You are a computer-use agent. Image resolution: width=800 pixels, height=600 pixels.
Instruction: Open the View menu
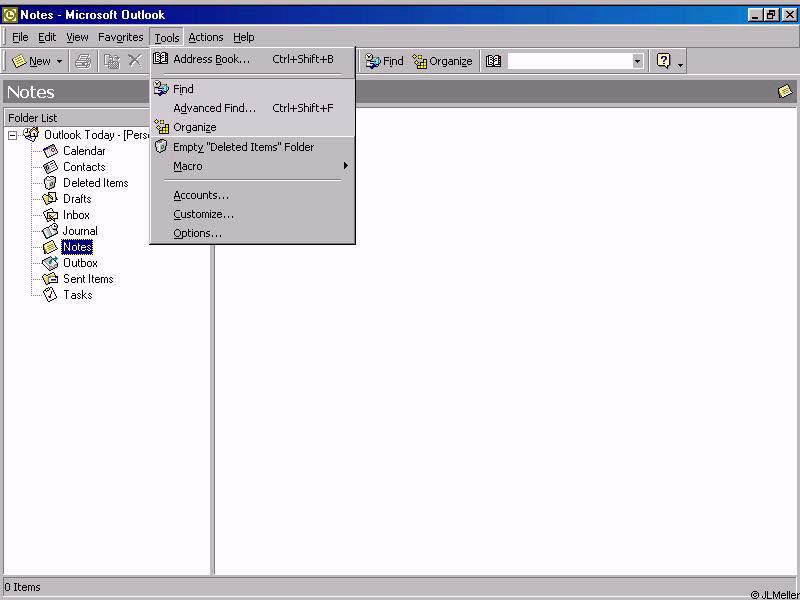point(77,37)
